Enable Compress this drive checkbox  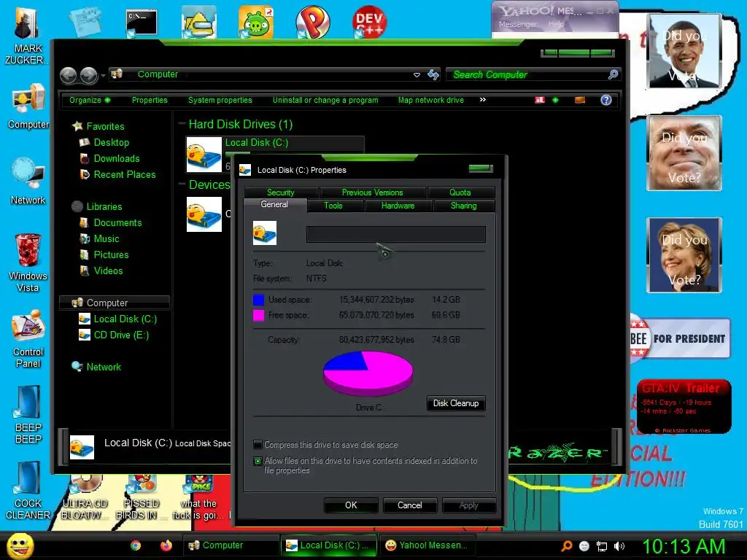click(x=258, y=445)
